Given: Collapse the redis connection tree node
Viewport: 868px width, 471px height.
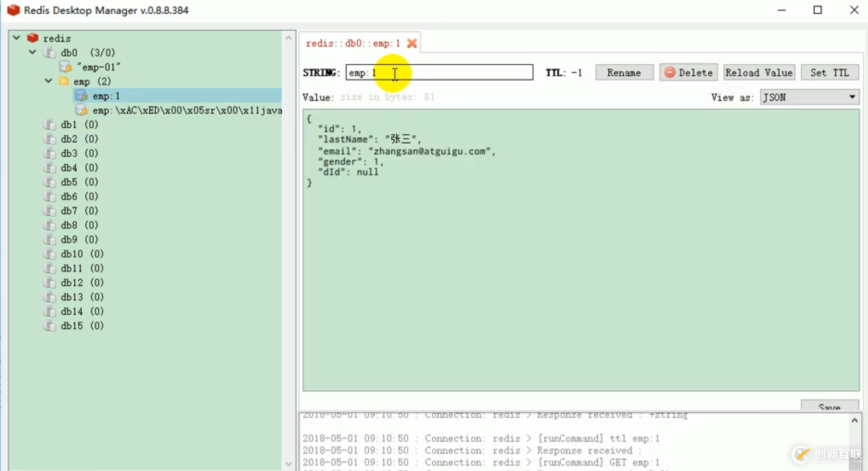Looking at the screenshot, I should pos(16,38).
